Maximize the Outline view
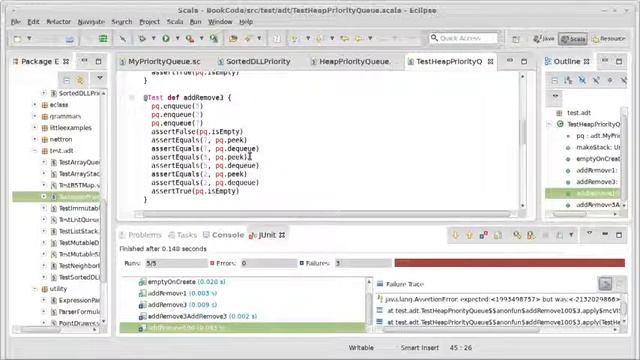Screen dimensions: 640x360 [619, 61]
